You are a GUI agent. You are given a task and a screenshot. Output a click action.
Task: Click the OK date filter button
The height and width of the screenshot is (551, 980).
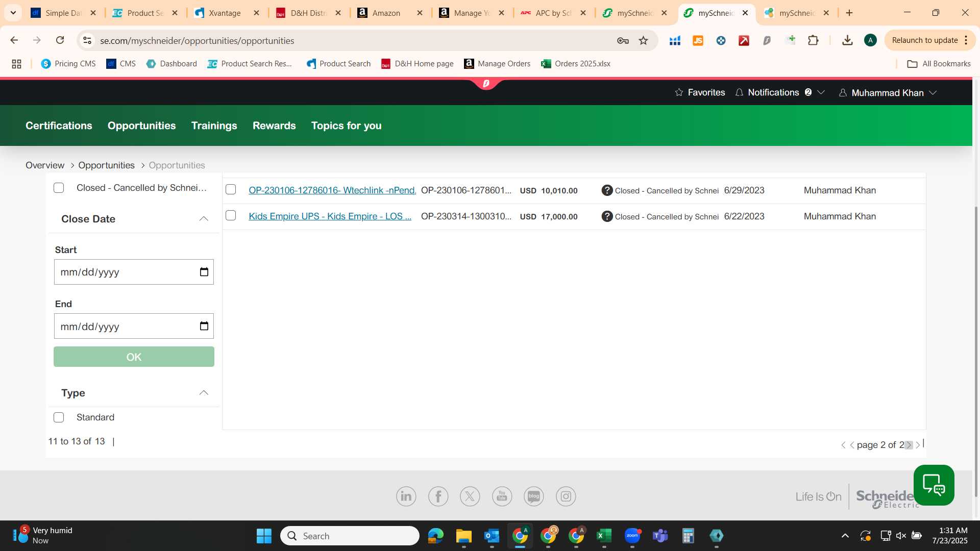(134, 357)
